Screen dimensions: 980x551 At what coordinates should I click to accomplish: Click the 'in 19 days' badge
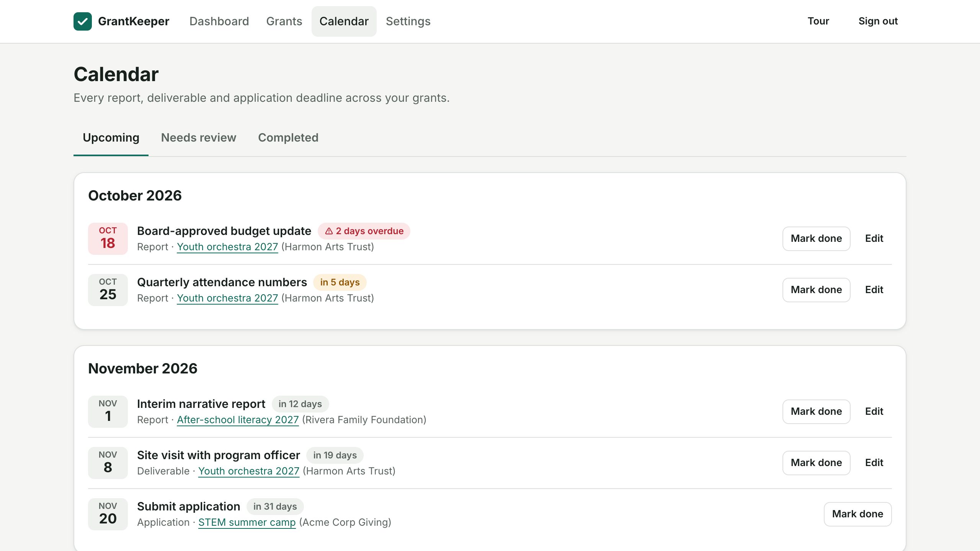[335, 455]
